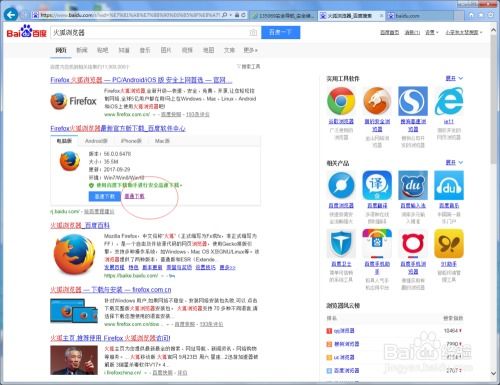Click the vertical scrollbar down arrow
This screenshot has height=385, width=500.
493,373
